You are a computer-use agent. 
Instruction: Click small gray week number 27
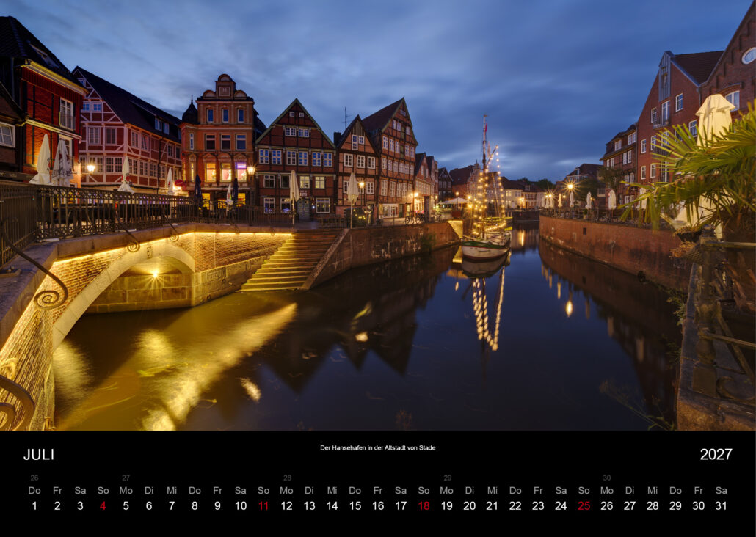[126, 478]
